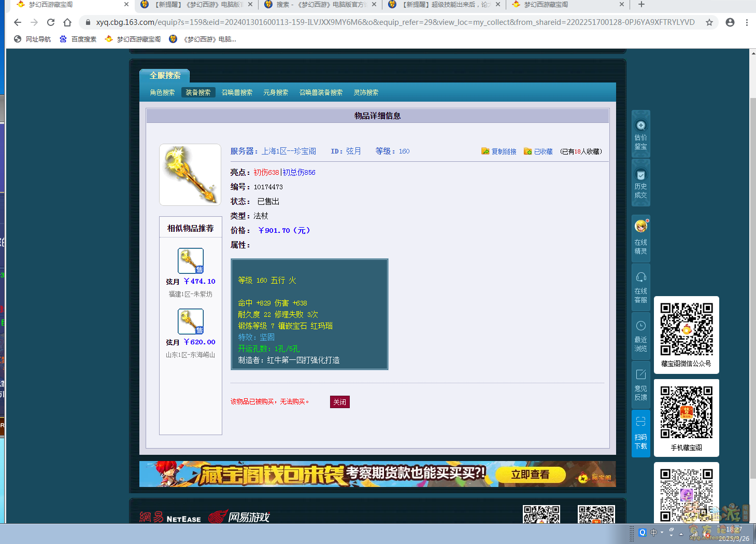Click the 网易游戏 logo in footer
The width and height of the screenshot is (756, 544).
pyautogui.click(x=239, y=517)
